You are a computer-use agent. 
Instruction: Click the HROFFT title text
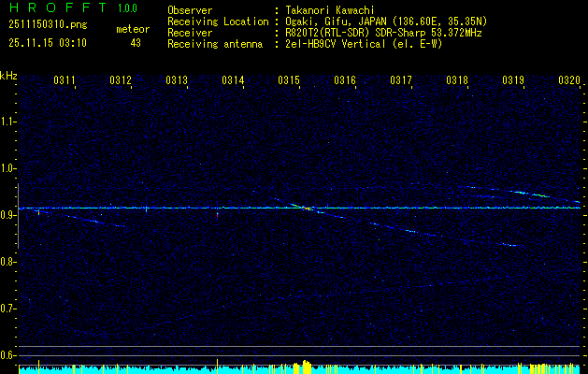[58, 8]
